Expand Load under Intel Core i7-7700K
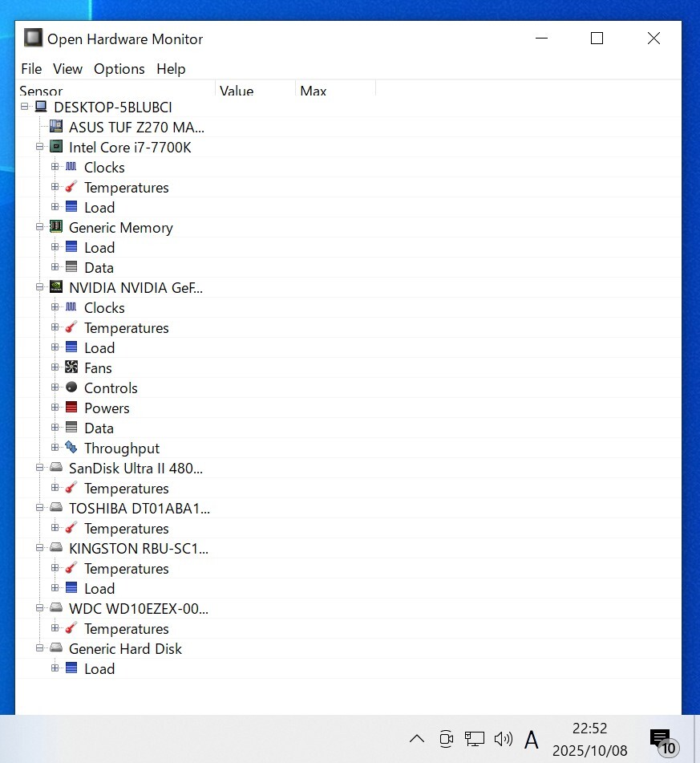The width and height of the screenshot is (700, 763). (55, 207)
